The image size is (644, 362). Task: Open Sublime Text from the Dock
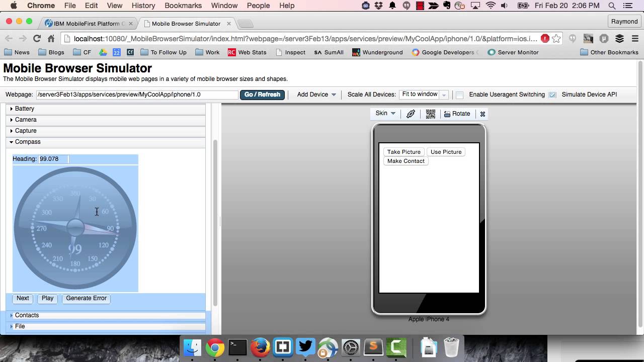[x=373, y=347]
